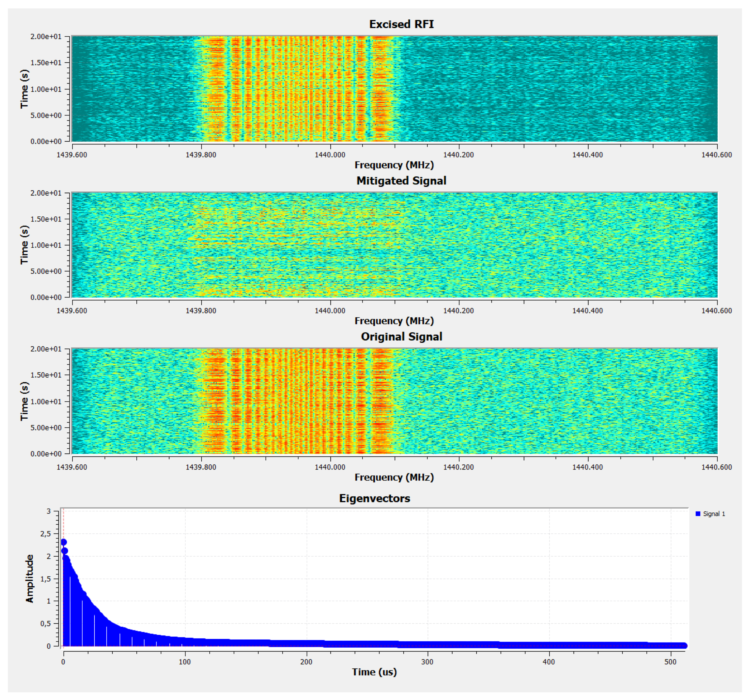Click inside the Excised RFI waterfall
The height and width of the screenshot is (700, 751).
(x=394, y=89)
